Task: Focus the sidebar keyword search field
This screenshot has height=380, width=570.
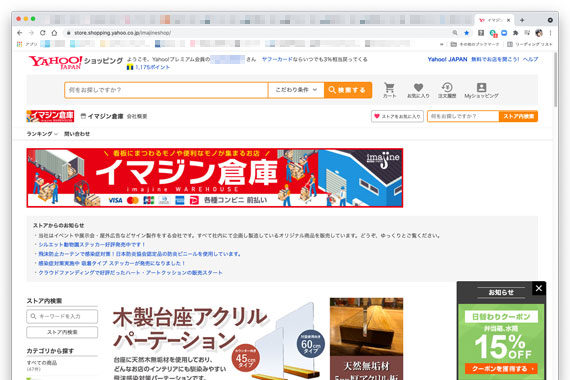Action: 62,316
